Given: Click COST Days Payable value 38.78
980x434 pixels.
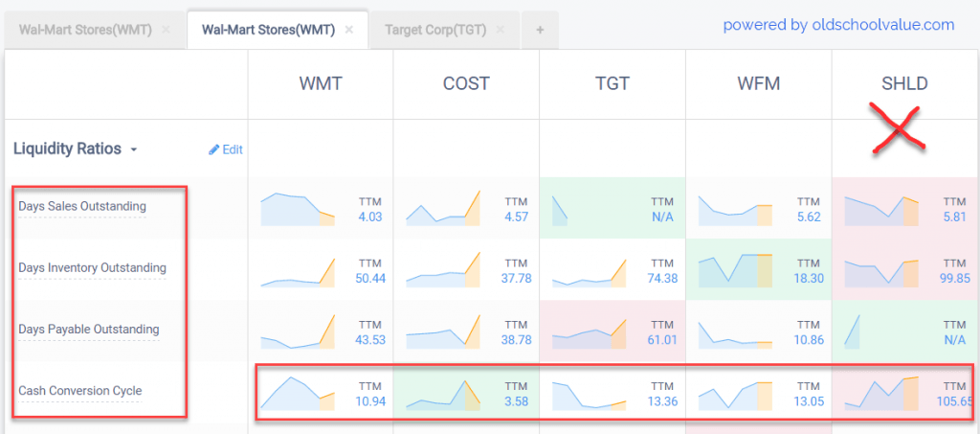Looking at the screenshot, I should click(516, 340).
